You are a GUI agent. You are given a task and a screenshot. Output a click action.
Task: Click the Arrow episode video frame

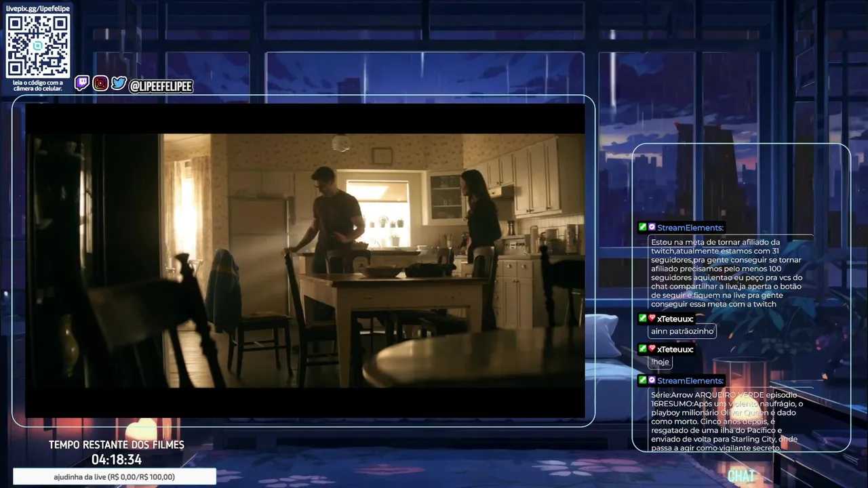pos(305,261)
